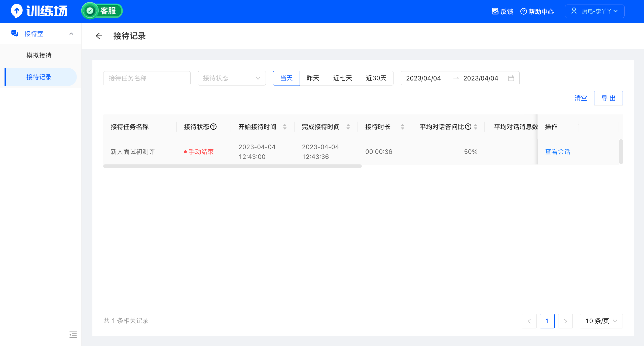Click the 接待室 chat bubble icon
This screenshot has height=346, width=644.
click(15, 33)
